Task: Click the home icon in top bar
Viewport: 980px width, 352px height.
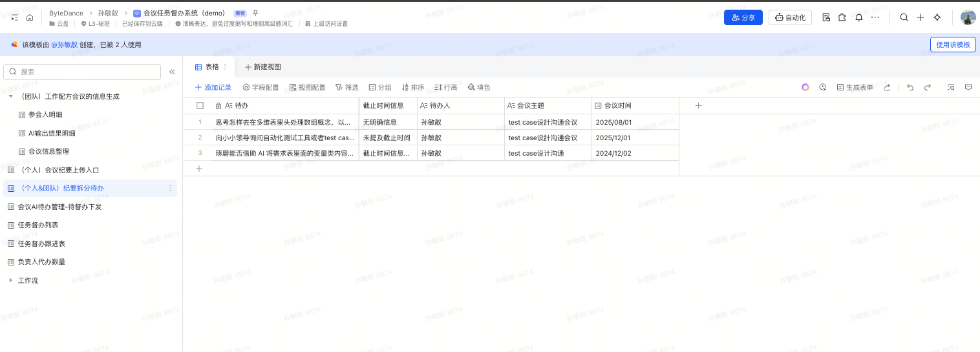Action: [x=30, y=17]
